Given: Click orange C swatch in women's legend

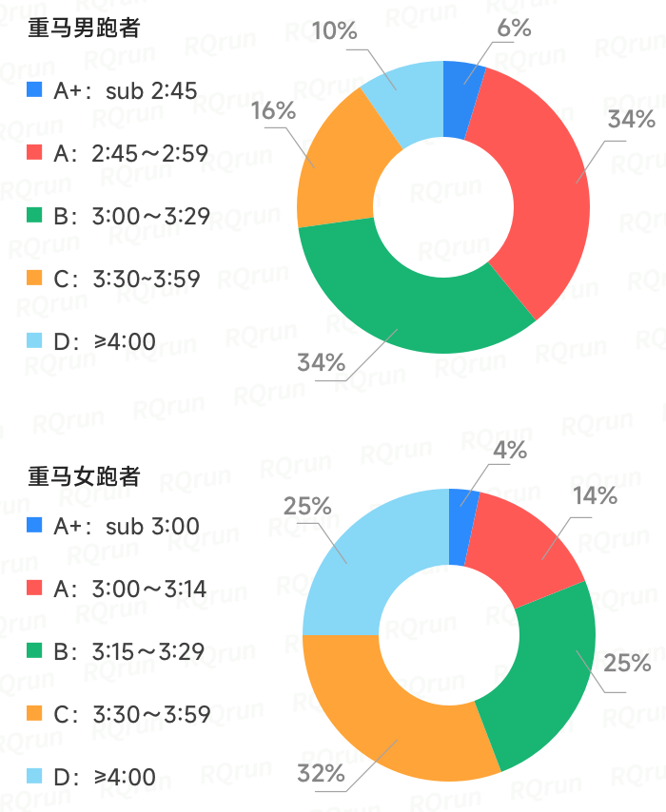Looking at the screenshot, I should (x=35, y=714).
